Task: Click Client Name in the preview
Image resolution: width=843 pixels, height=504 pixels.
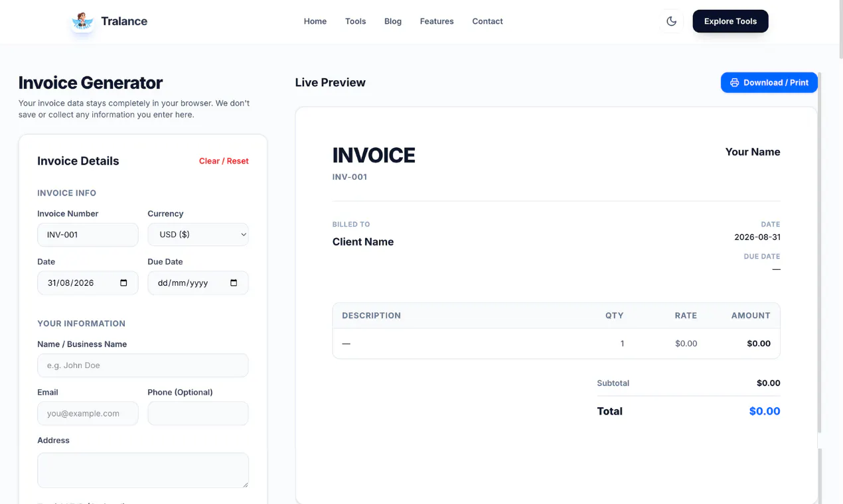Action: [x=363, y=242]
